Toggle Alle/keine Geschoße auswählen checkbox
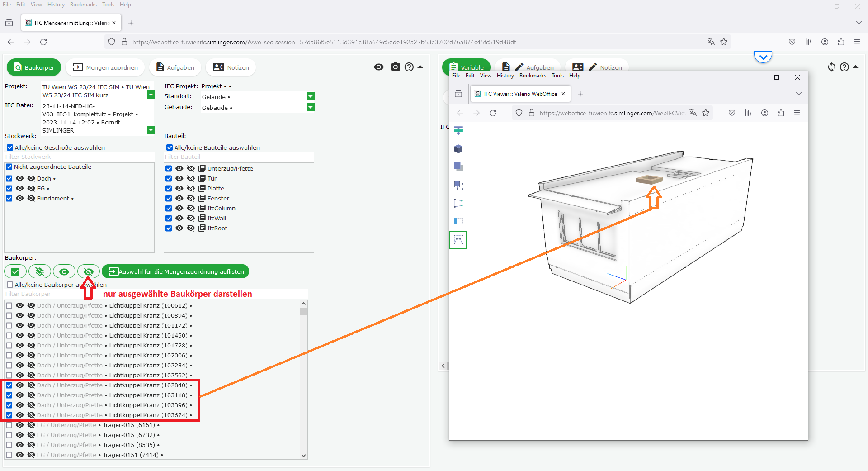The height and width of the screenshot is (471, 868). (10, 147)
